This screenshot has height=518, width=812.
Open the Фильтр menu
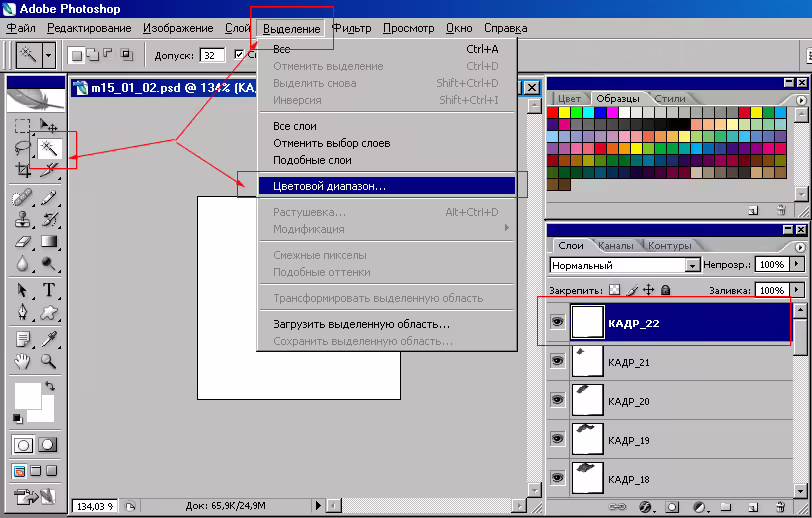(352, 28)
